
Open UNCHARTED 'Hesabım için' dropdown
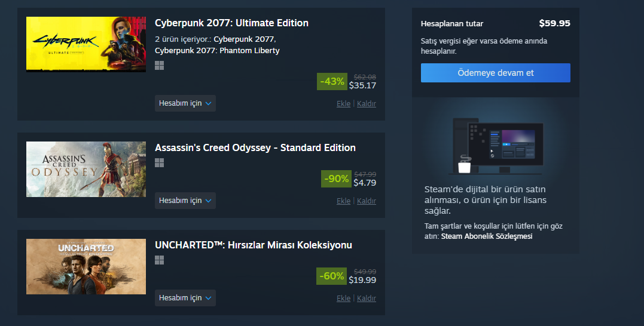pos(185,298)
